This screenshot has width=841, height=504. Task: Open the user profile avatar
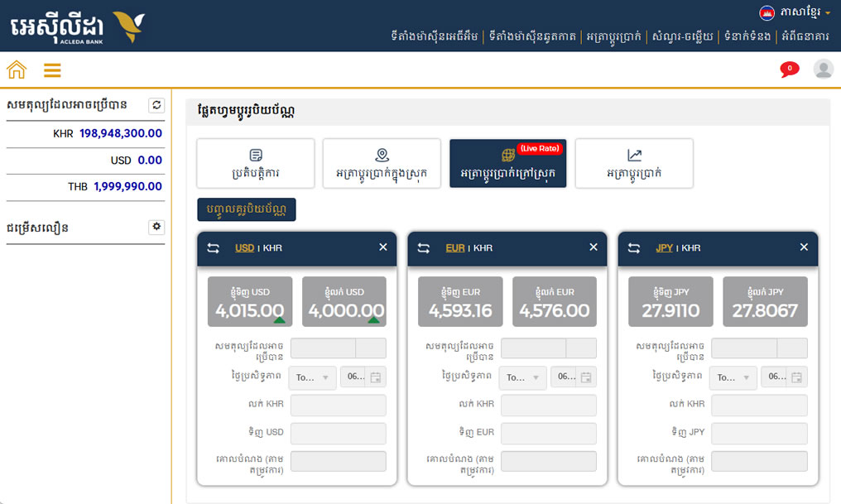tap(823, 70)
